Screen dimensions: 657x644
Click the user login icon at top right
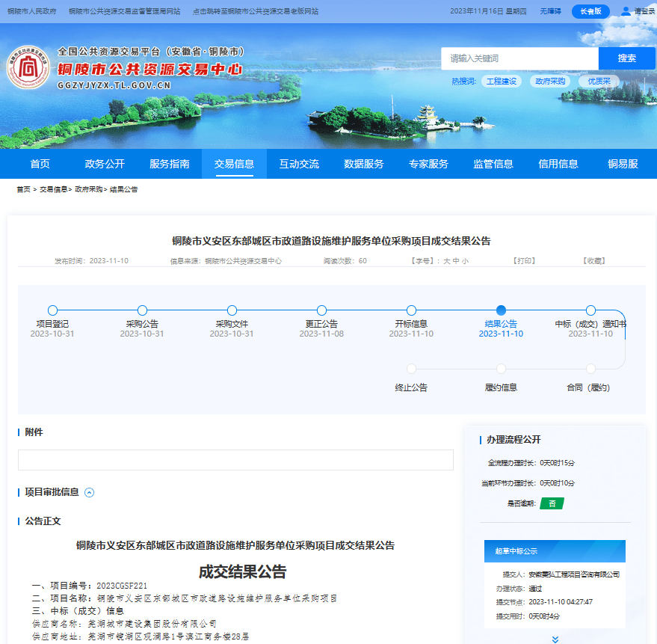click(626, 11)
